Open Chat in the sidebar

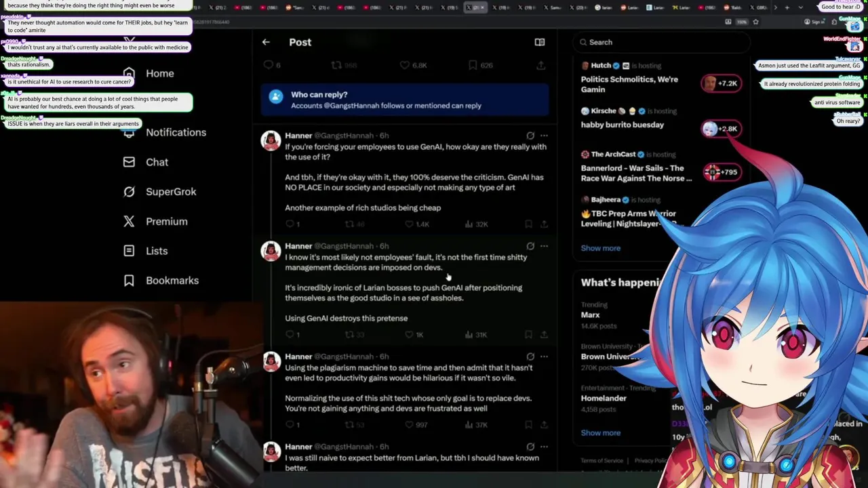145,162
